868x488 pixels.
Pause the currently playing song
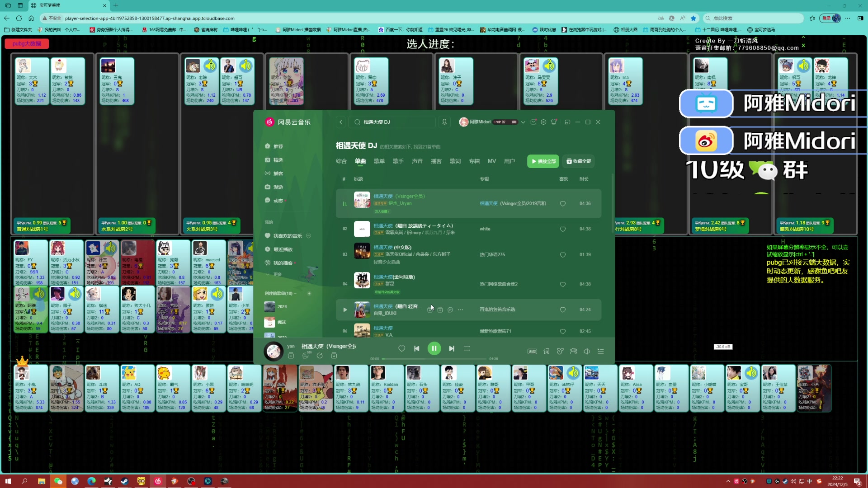point(434,348)
